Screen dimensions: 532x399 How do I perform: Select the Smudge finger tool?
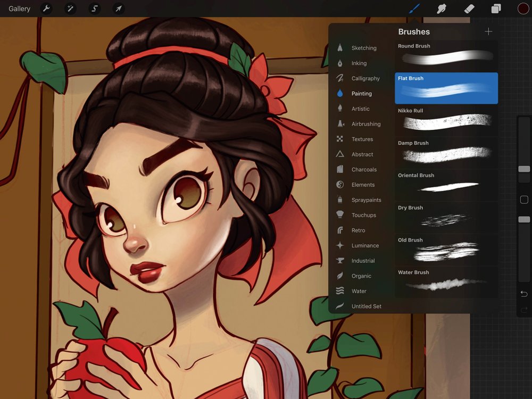click(x=442, y=9)
